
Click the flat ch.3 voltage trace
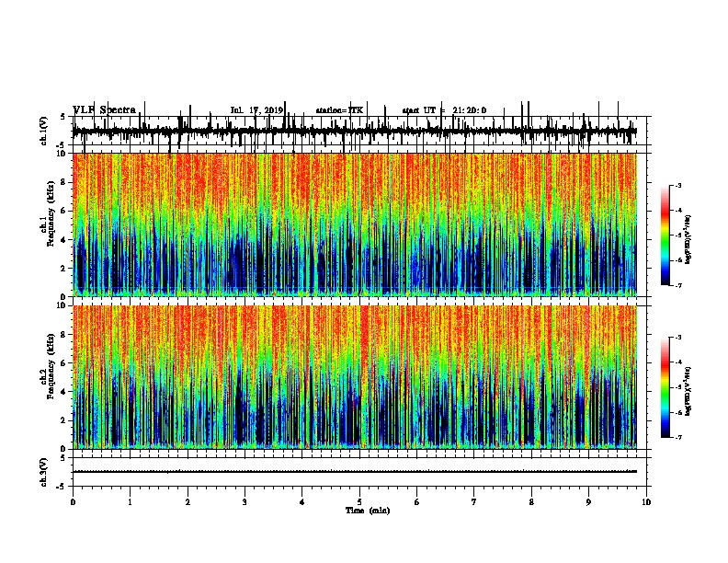click(354, 472)
